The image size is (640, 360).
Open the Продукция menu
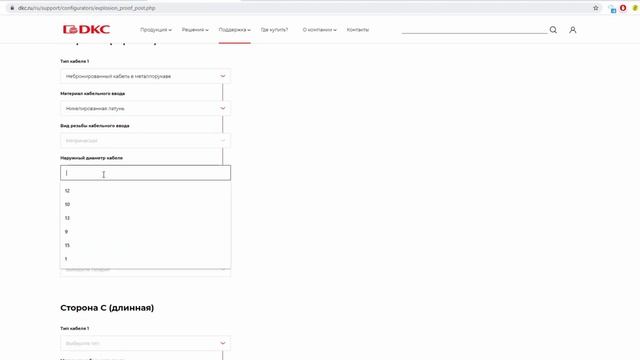point(156,30)
